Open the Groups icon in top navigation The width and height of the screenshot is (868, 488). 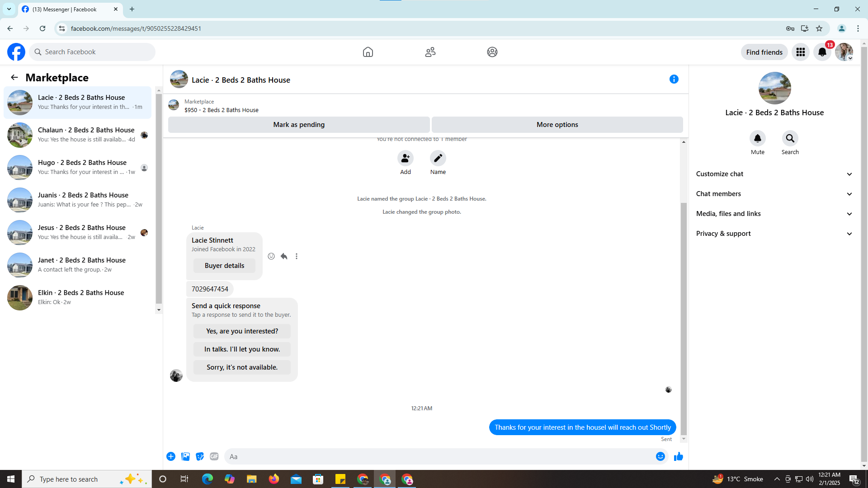(x=492, y=52)
